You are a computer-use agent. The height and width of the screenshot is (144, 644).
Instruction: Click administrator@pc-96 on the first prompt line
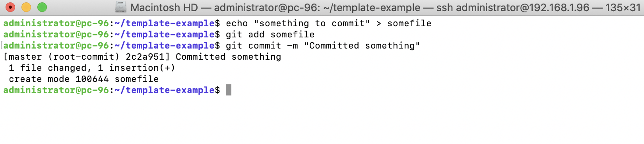pos(56,23)
